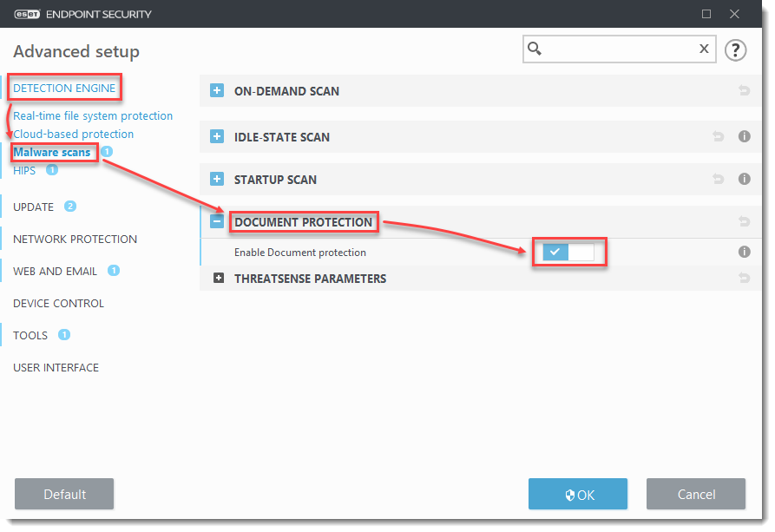Image resolution: width=775 pixels, height=532 pixels.
Task: View info for Idle-State Scan section
Action: 744,136
